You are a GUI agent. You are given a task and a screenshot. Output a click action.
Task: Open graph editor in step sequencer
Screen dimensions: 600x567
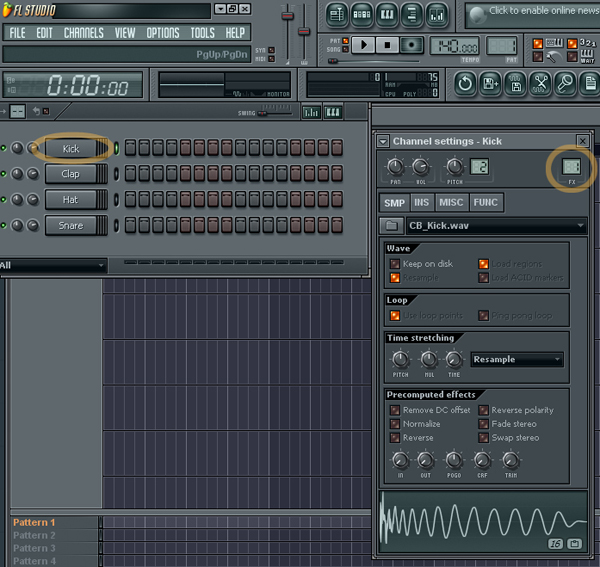click(311, 112)
